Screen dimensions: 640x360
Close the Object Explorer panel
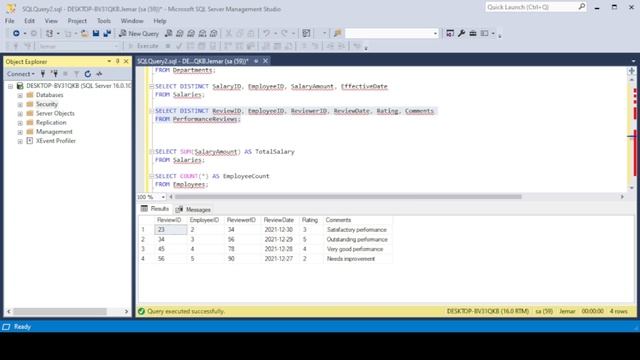(126, 61)
